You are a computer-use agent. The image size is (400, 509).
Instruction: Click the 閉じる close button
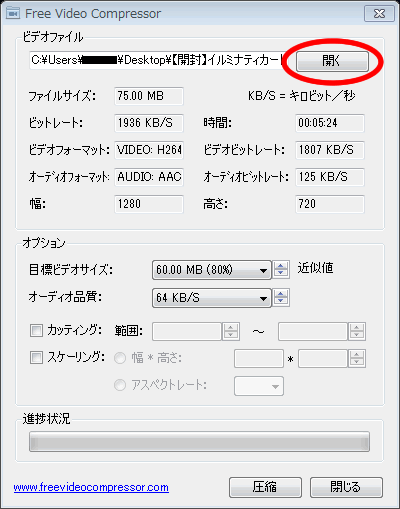(x=346, y=487)
